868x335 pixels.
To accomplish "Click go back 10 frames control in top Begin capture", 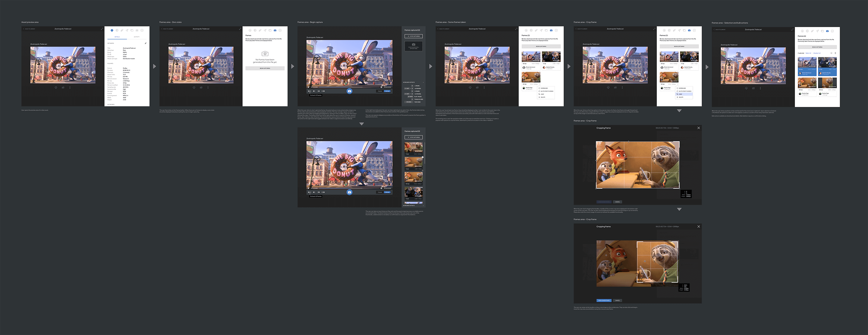I will (309, 91).
